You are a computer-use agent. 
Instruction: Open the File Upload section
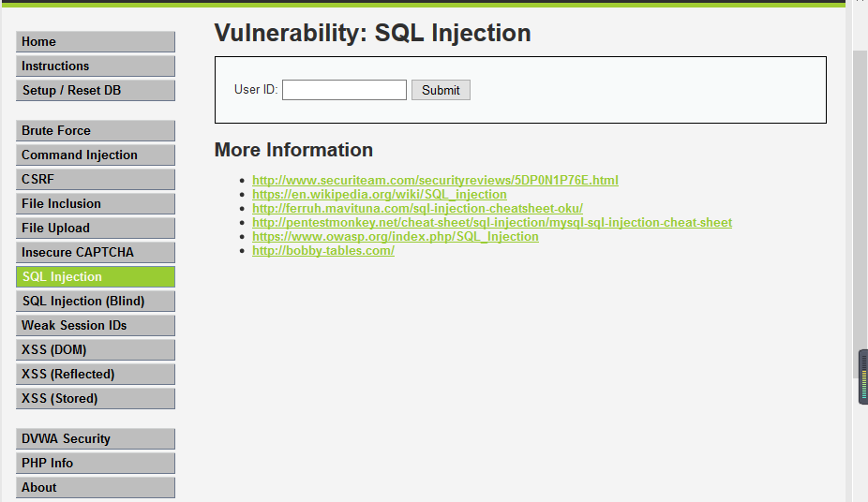click(95, 229)
